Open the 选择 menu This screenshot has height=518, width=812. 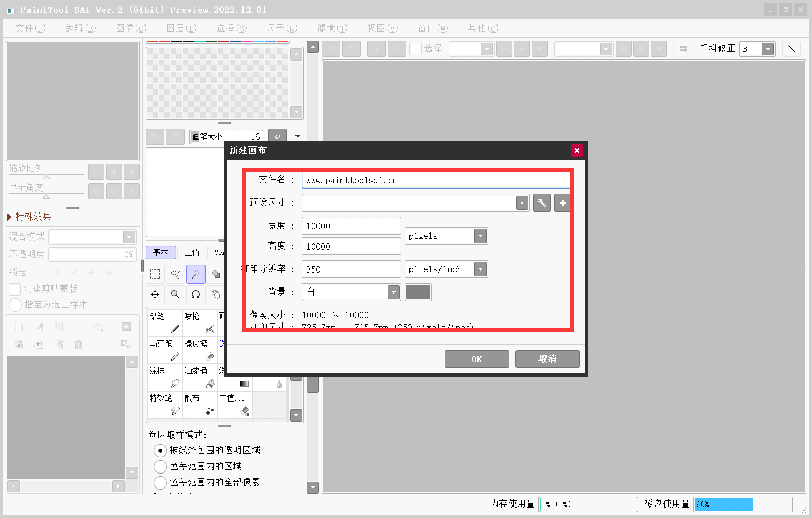click(232, 28)
